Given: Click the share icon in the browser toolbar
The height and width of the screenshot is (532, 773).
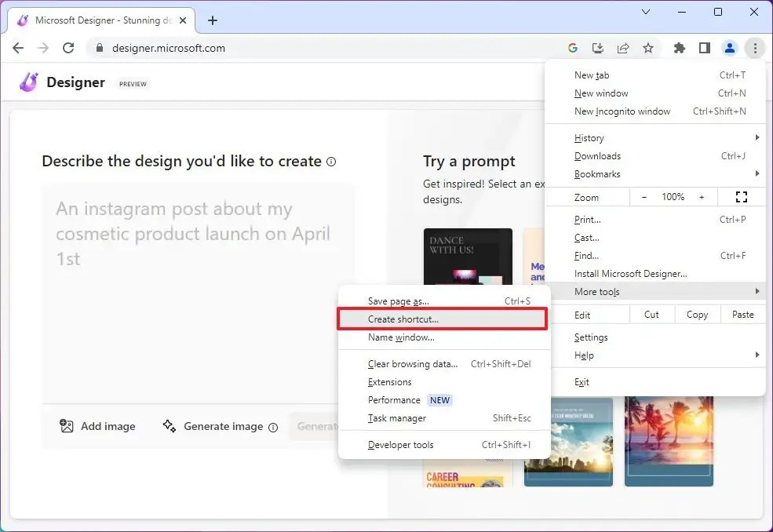Looking at the screenshot, I should coord(623,48).
